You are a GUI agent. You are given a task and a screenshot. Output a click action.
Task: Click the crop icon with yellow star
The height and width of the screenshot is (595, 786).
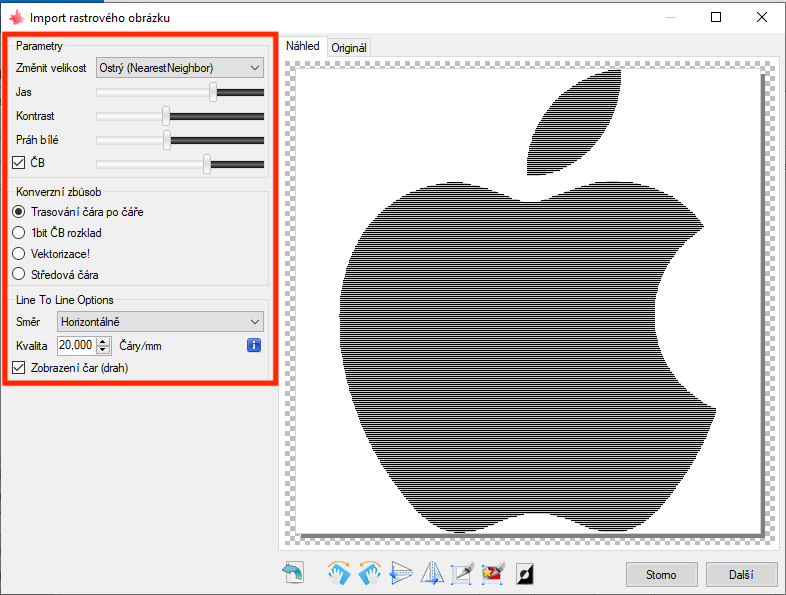[x=492, y=573]
